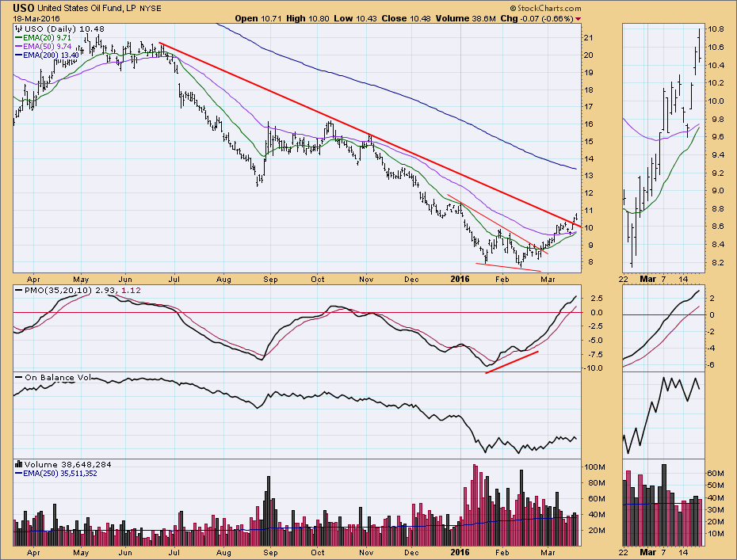
Task: Click the 'United States Oil Fund, LP' name
Action: [86, 9]
